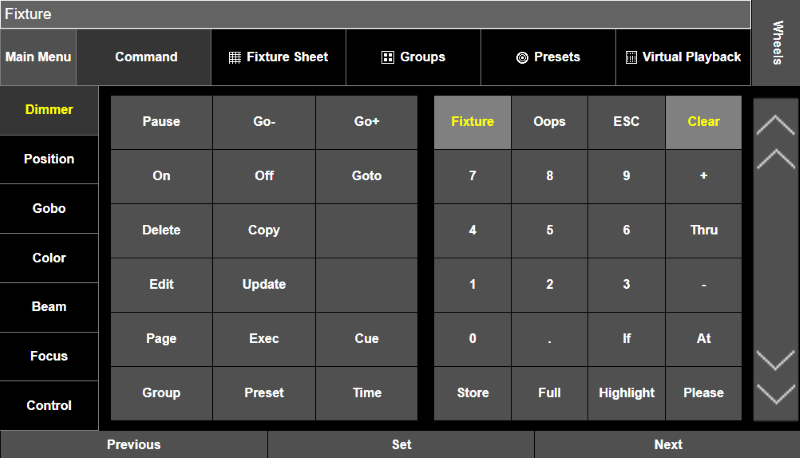Toggle the Highlight key

coord(627,393)
